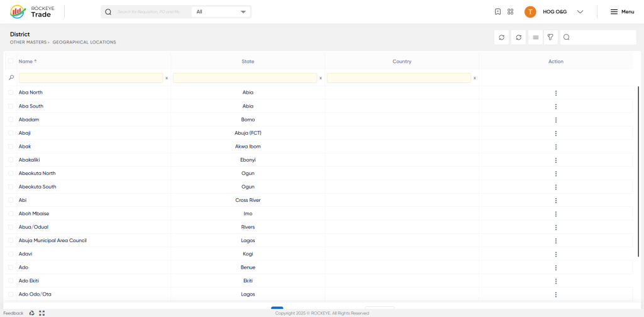Tick the checkbox for Abeokuta South

click(11, 187)
